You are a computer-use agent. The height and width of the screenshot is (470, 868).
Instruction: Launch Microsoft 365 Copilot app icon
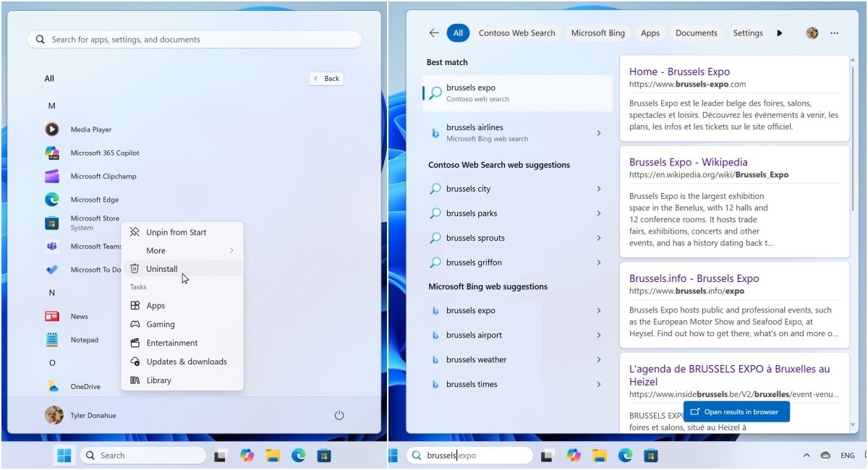[x=52, y=153]
